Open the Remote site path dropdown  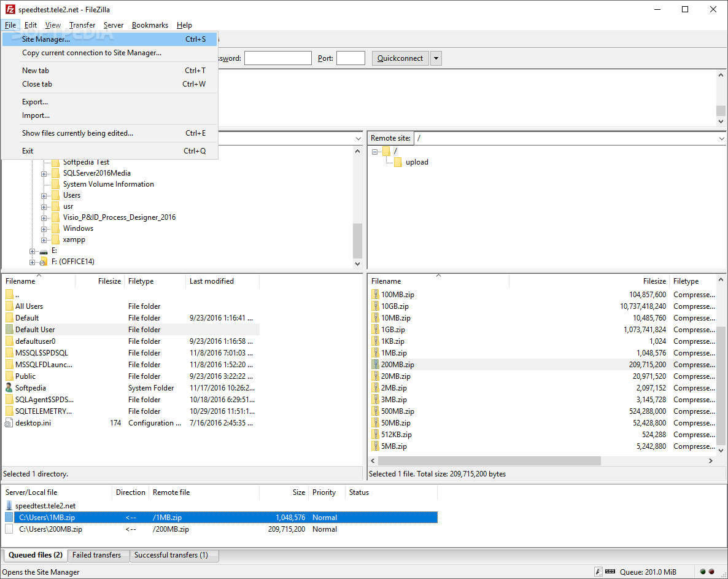tap(721, 138)
